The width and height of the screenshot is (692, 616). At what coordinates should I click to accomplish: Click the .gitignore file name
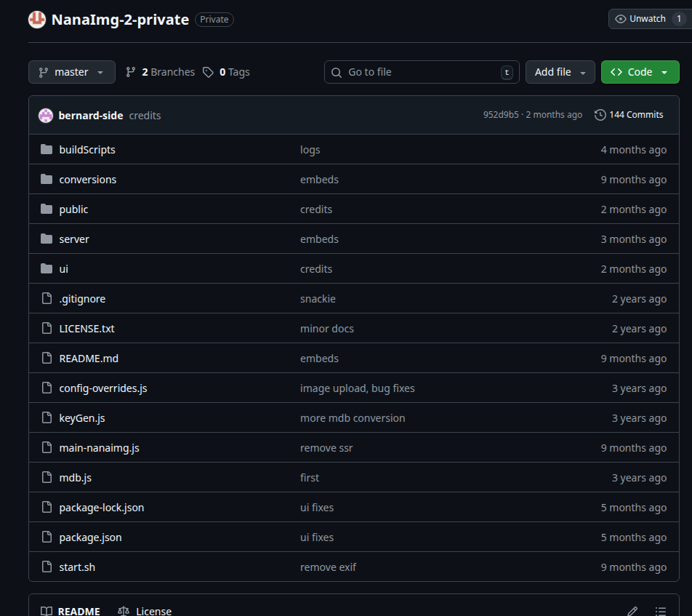point(83,298)
